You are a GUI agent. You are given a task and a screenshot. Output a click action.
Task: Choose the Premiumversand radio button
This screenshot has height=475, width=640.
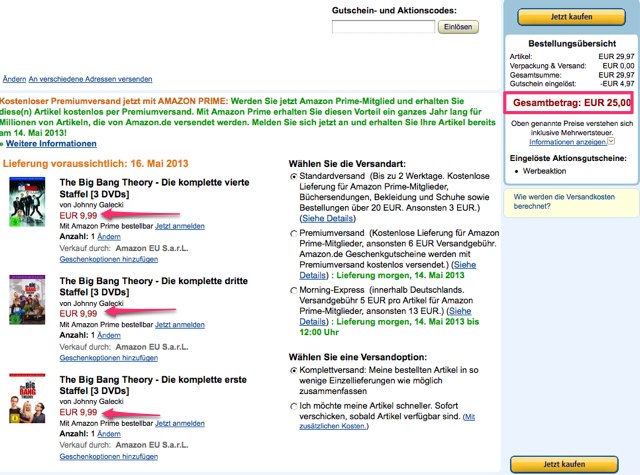coord(293,232)
